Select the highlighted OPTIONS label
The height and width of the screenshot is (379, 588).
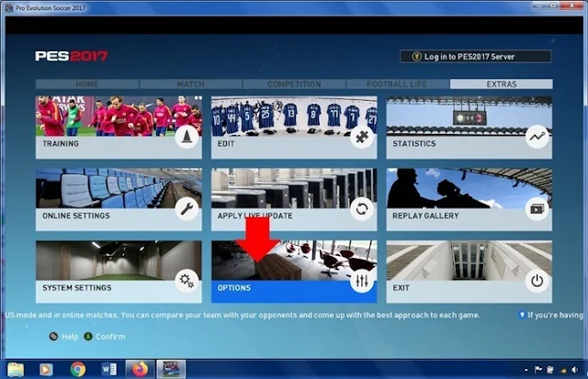(x=234, y=287)
